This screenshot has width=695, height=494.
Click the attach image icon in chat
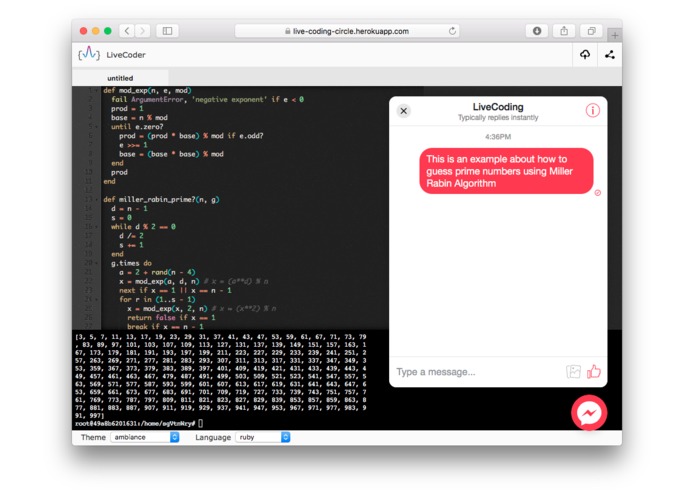point(573,371)
